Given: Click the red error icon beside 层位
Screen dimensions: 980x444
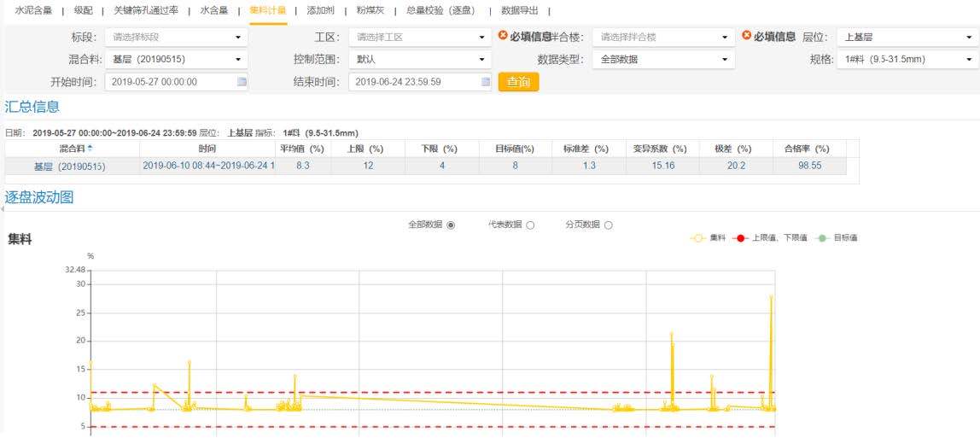Looking at the screenshot, I should 747,36.
